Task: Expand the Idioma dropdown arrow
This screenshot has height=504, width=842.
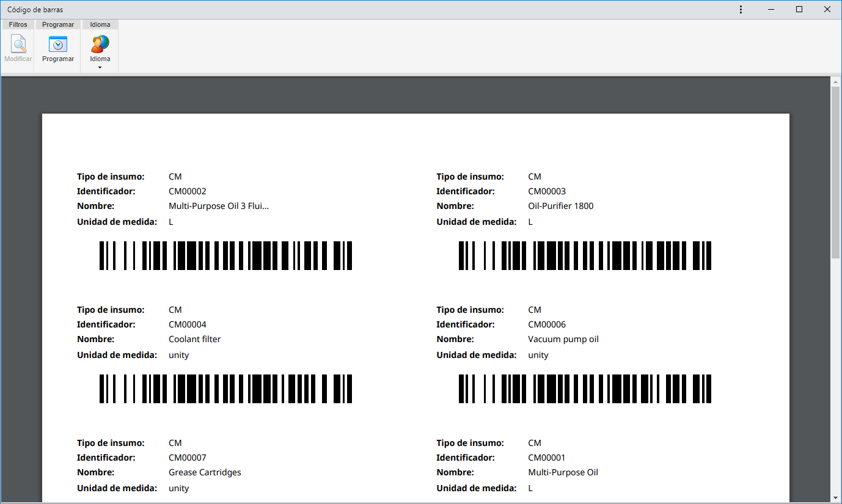Action: pyautogui.click(x=100, y=67)
